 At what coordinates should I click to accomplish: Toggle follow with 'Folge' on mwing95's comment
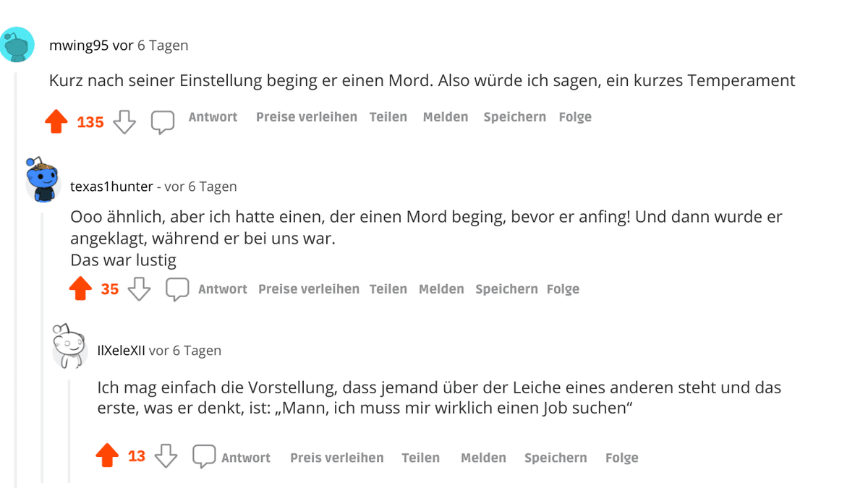click(575, 116)
